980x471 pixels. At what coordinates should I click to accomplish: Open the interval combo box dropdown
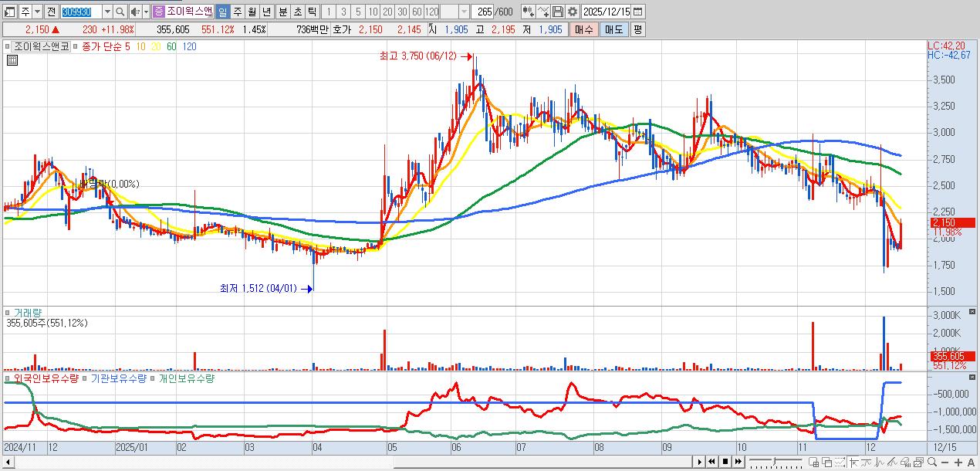click(463, 12)
